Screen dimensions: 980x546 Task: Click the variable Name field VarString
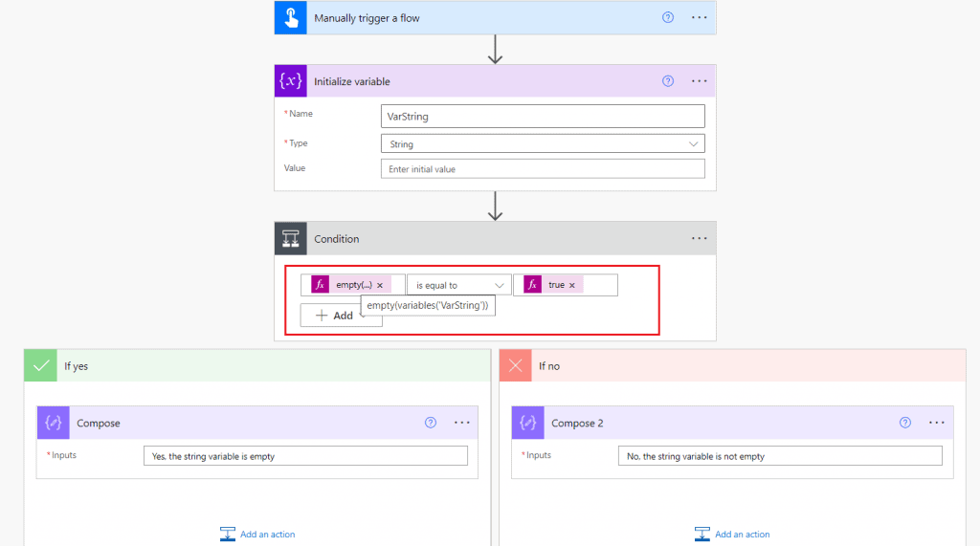[x=543, y=117]
